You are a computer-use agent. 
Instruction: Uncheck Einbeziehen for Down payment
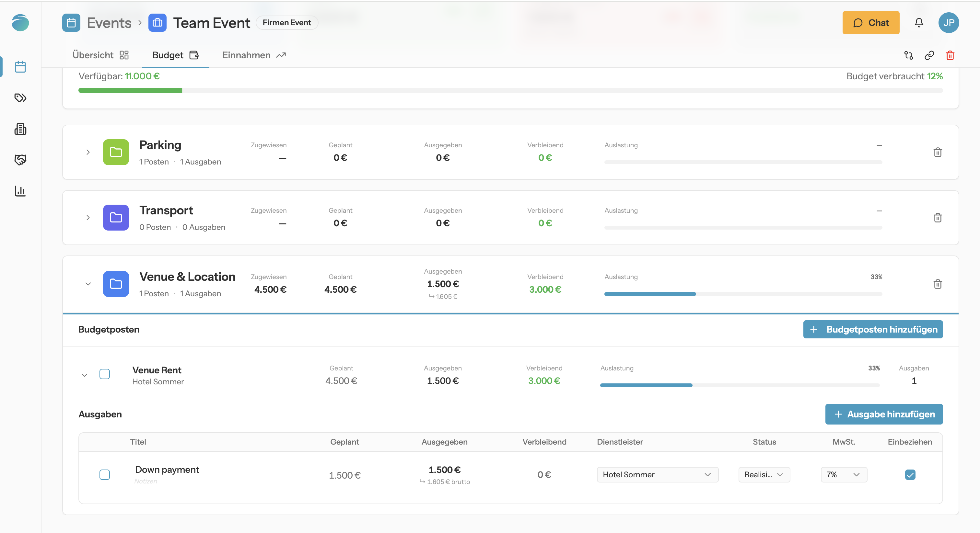point(910,475)
